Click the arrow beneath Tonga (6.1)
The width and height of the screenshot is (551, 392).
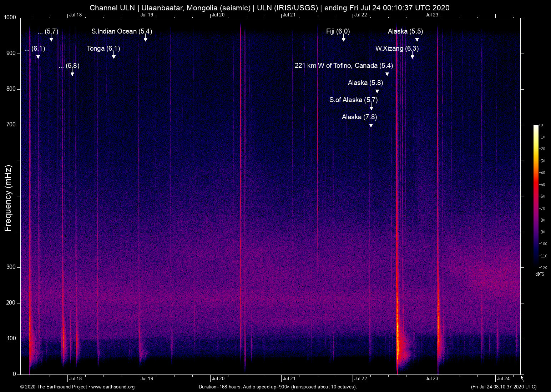tap(113, 55)
